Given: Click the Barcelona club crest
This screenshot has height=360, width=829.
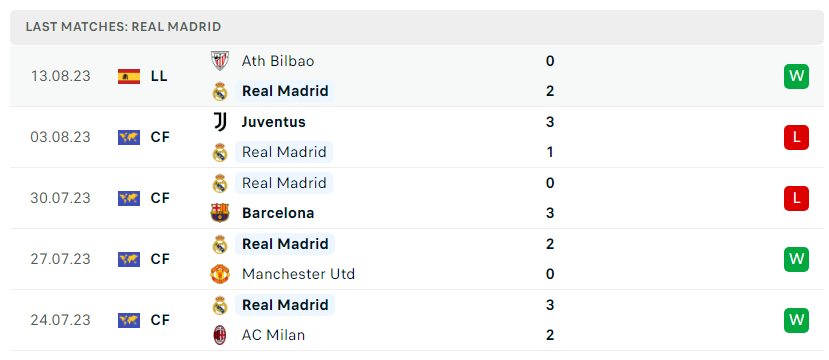Looking at the screenshot, I should point(219,213).
